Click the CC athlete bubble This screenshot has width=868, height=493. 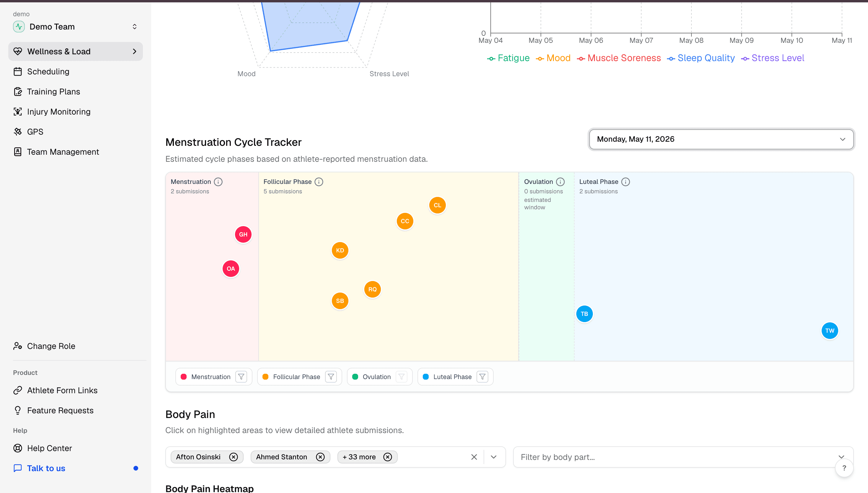pyautogui.click(x=405, y=221)
